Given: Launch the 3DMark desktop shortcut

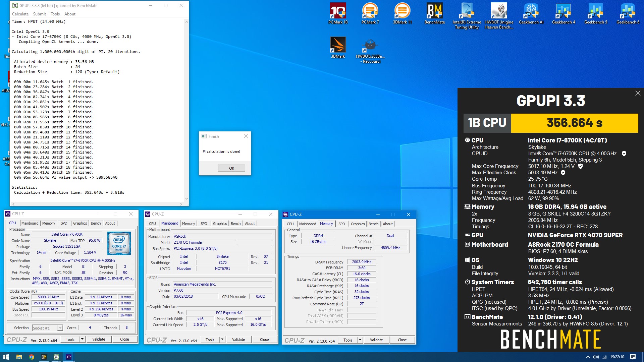Looking at the screenshot, I should click(338, 48).
